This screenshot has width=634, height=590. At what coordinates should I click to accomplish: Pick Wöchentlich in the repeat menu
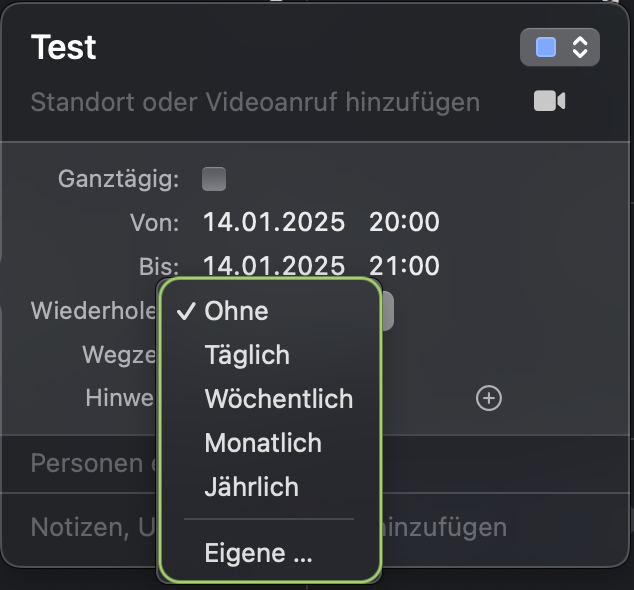[278, 399]
